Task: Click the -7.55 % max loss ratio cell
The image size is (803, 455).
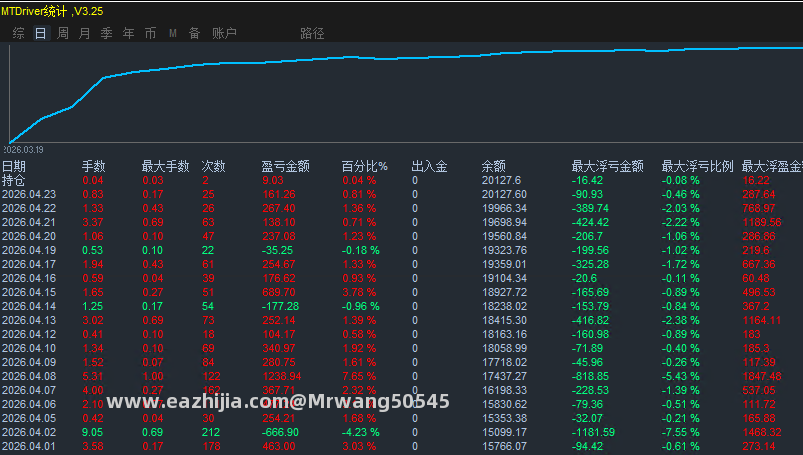Action: 681,432
